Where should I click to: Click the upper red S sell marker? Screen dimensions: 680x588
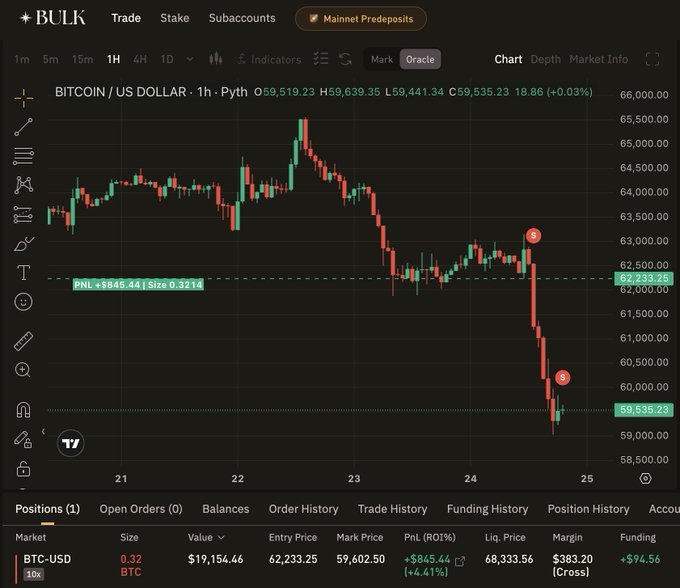533,235
